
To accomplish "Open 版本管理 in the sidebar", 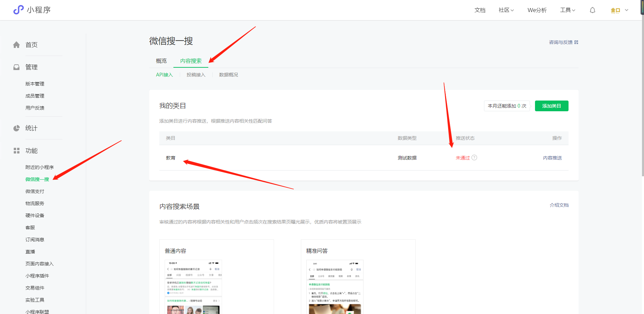I will 35,84.
